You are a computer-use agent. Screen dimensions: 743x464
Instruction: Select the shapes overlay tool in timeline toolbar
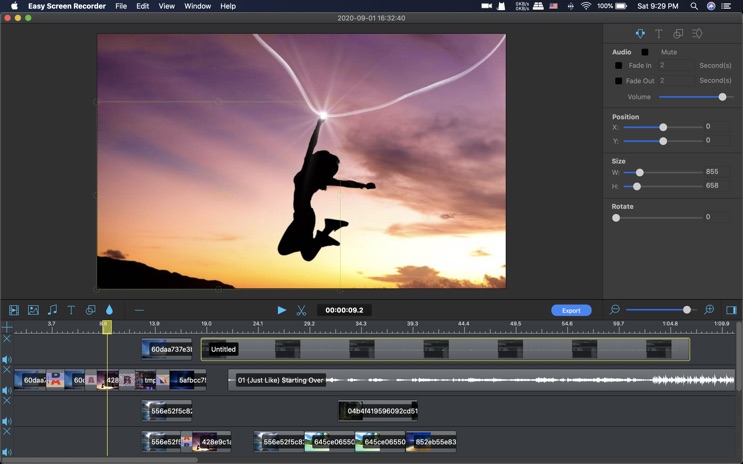tap(91, 310)
